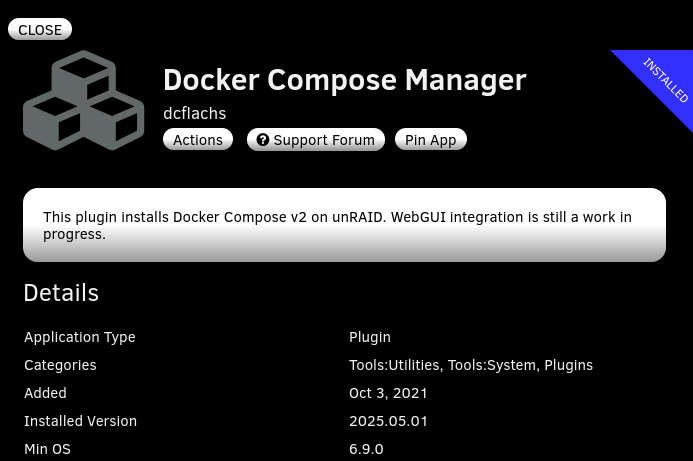Pin this app with Pin App
Screen dimensions: 693x461
[430, 140]
